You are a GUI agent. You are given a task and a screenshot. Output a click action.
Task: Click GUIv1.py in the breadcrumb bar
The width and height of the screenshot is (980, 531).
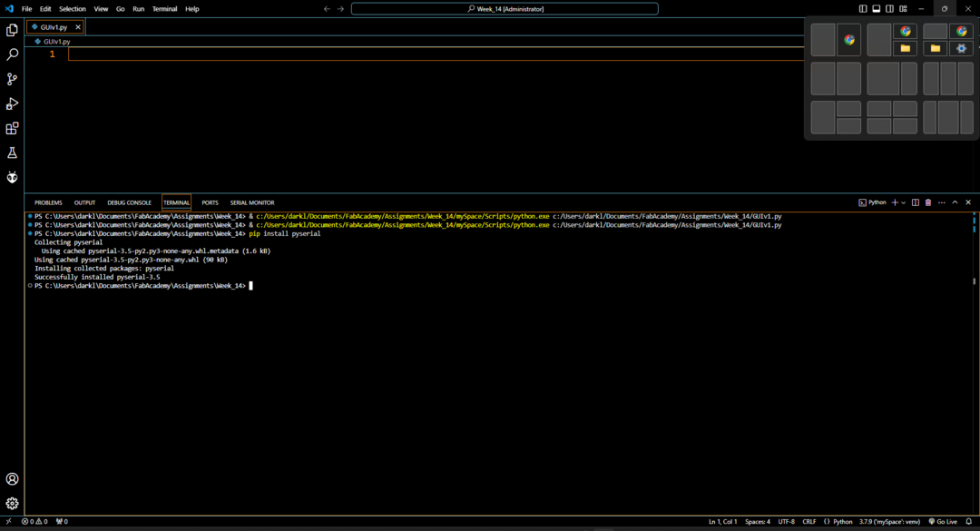[x=57, y=41]
